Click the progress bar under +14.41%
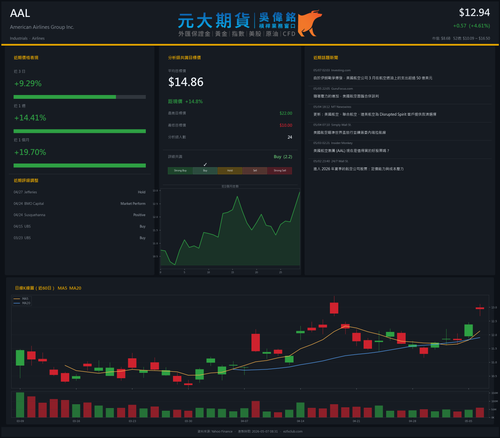This screenshot has height=438, width=500. tap(80, 131)
